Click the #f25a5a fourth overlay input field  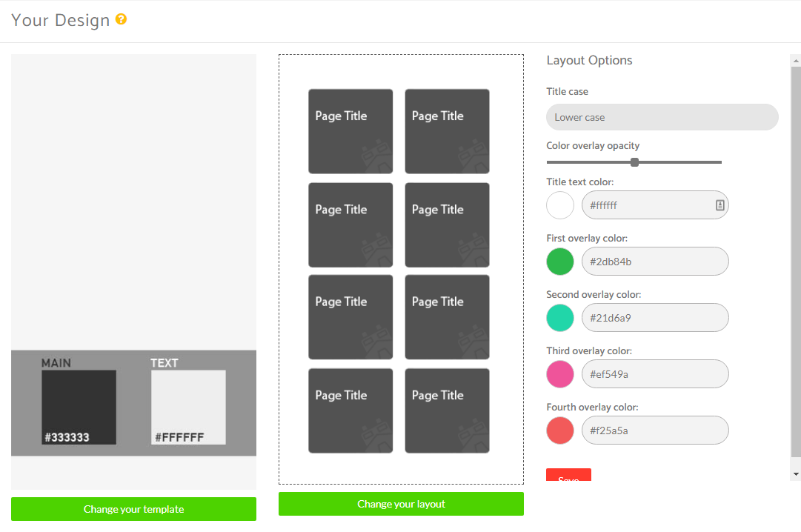[x=655, y=430]
